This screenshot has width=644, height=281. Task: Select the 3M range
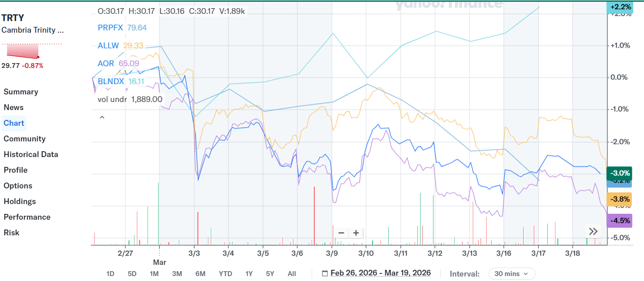(177, 273)
